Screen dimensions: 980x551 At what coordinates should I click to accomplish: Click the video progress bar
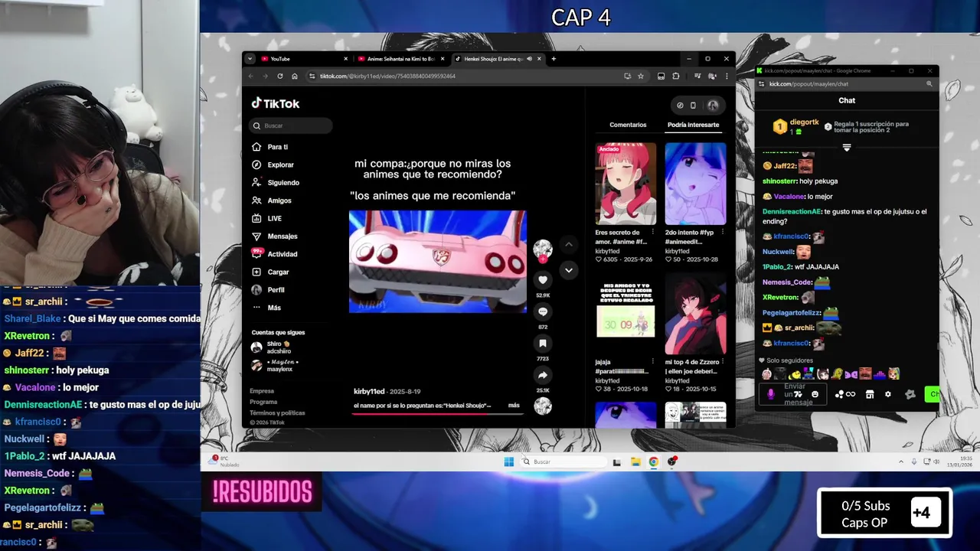tap(438, 413)
